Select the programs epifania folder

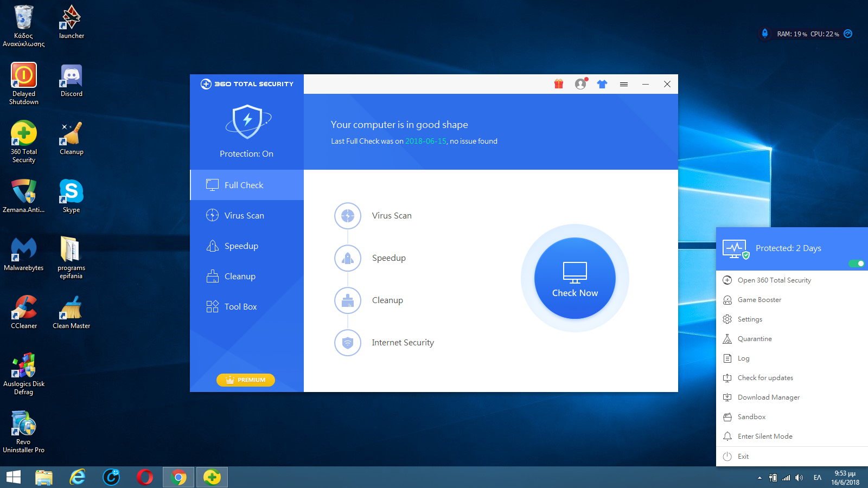(72, 258)
